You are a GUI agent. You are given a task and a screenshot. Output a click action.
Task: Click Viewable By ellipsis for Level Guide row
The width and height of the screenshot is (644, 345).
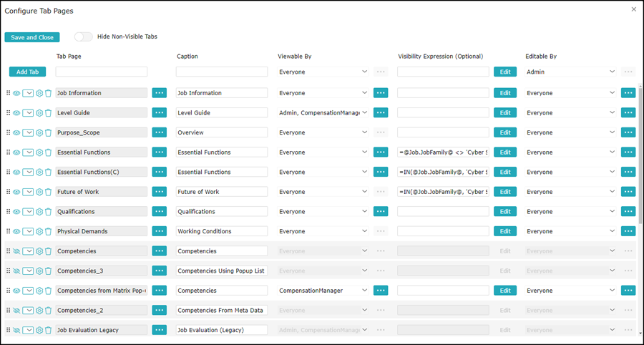click(x=381, y=112)
